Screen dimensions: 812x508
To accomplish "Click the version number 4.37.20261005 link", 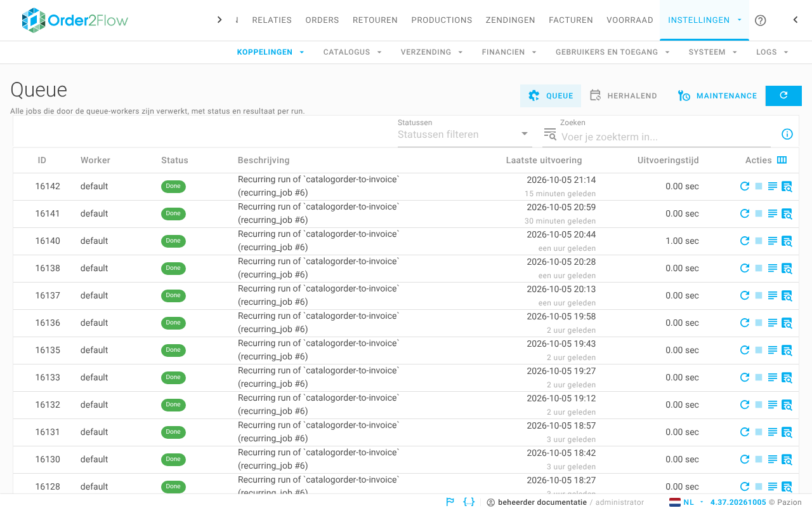I will point(738,502).
